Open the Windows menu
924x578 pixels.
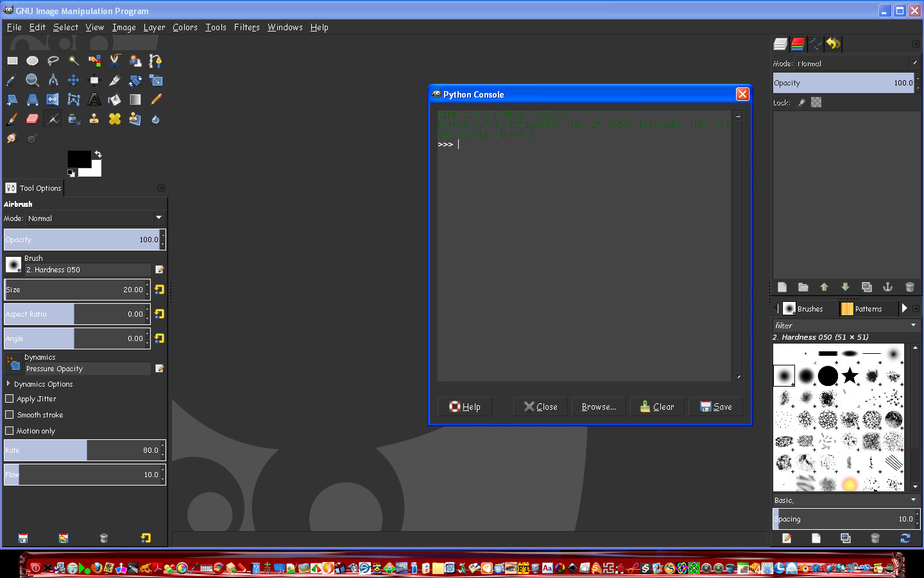(x=285, y=27)
